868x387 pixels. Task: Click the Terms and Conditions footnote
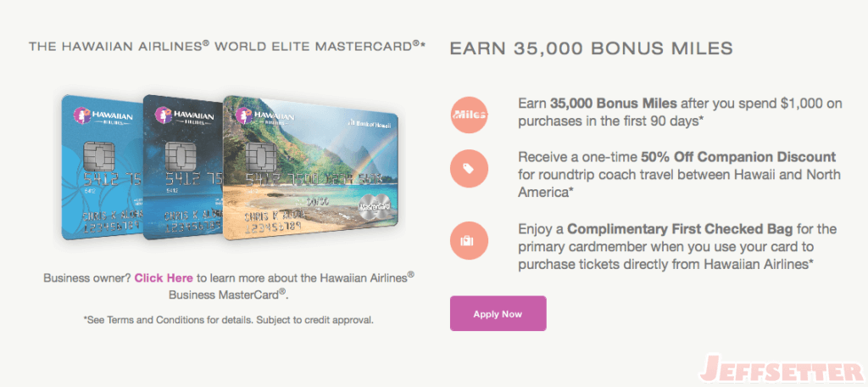pos(229,320)
